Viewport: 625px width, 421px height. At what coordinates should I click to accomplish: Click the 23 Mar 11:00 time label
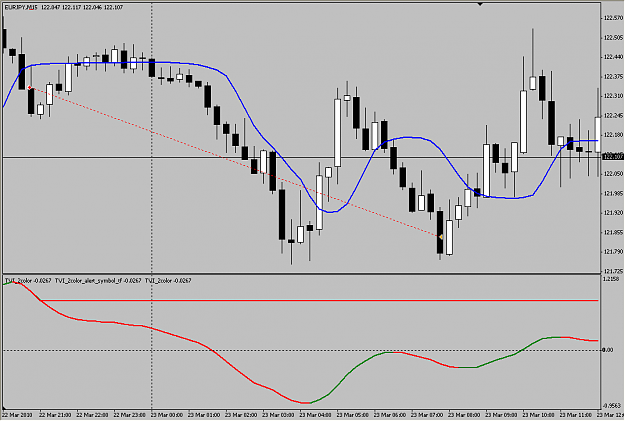[576, 415]
